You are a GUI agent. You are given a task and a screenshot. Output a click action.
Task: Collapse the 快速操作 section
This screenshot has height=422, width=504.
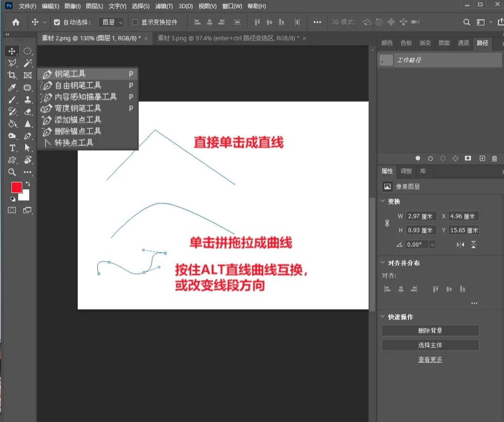pyautogui.click(x=383, y=317)
